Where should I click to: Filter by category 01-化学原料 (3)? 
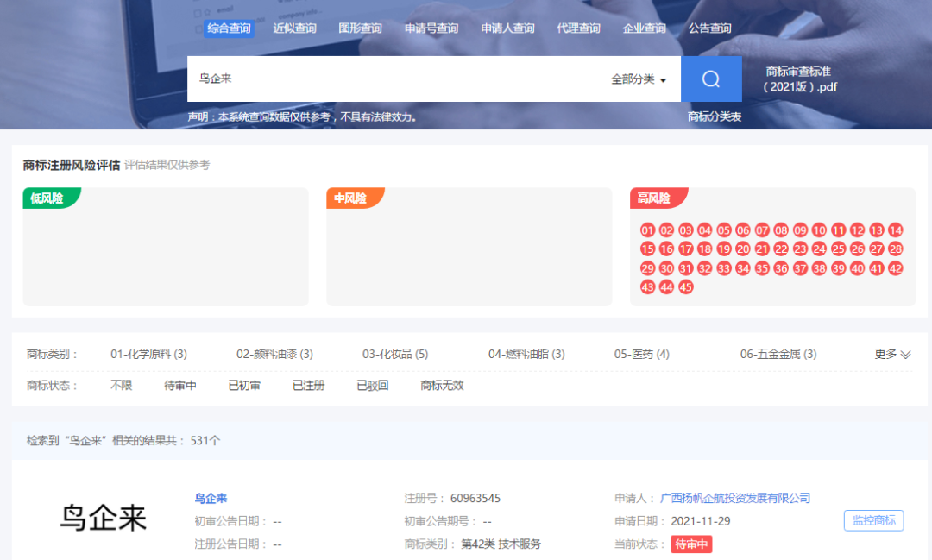point(148,355)
